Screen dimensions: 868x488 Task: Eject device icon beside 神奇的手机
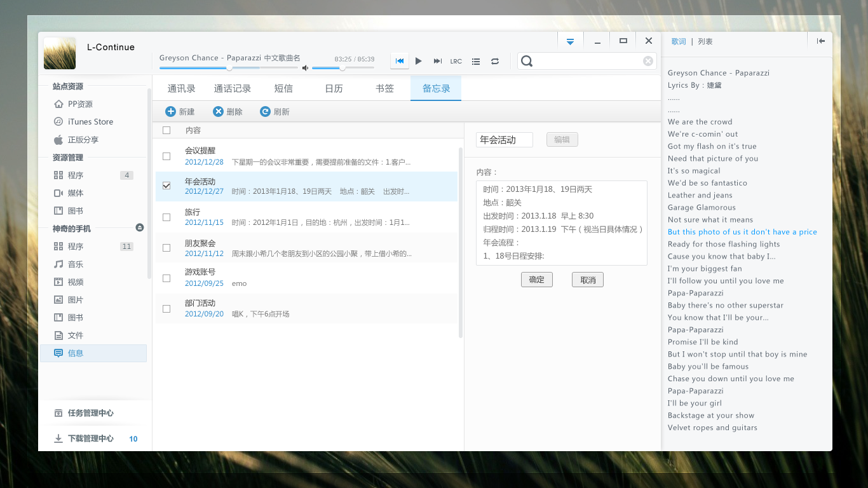pos(140,227)
